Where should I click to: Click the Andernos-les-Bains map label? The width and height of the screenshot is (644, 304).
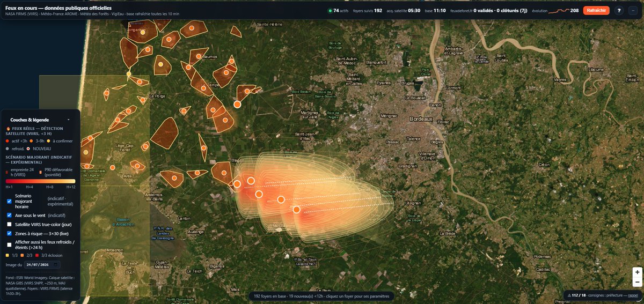point(153,197)
